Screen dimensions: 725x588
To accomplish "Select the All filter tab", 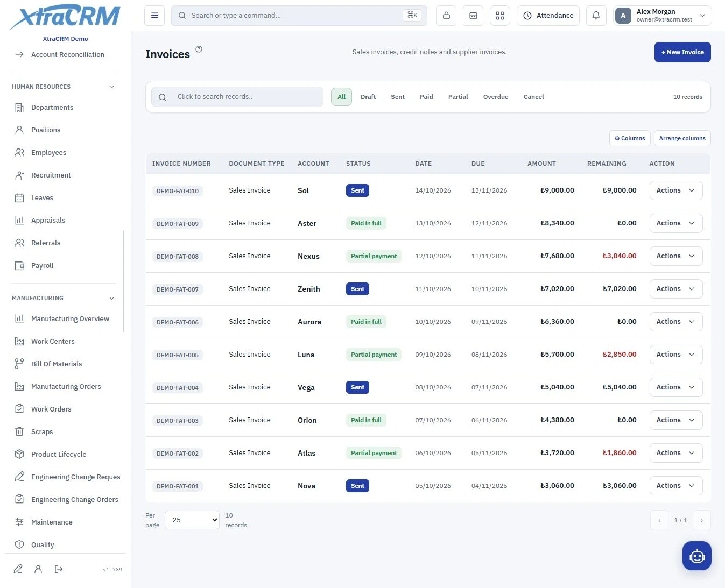I will pyautogui.click(x=341, y=97).
